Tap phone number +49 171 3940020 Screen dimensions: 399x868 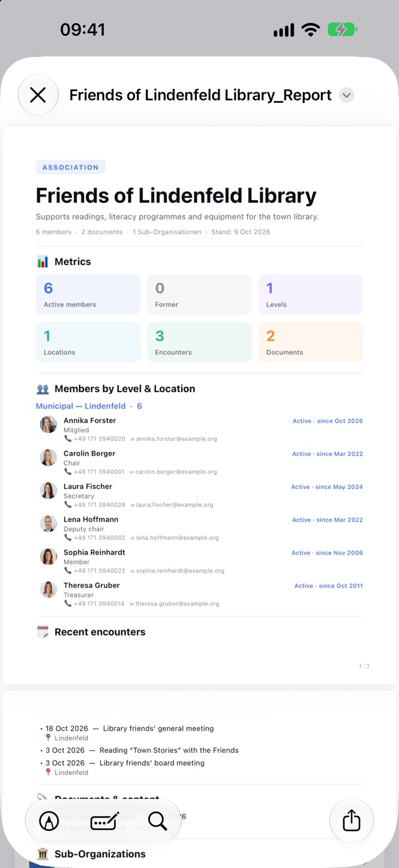[99, 439]
